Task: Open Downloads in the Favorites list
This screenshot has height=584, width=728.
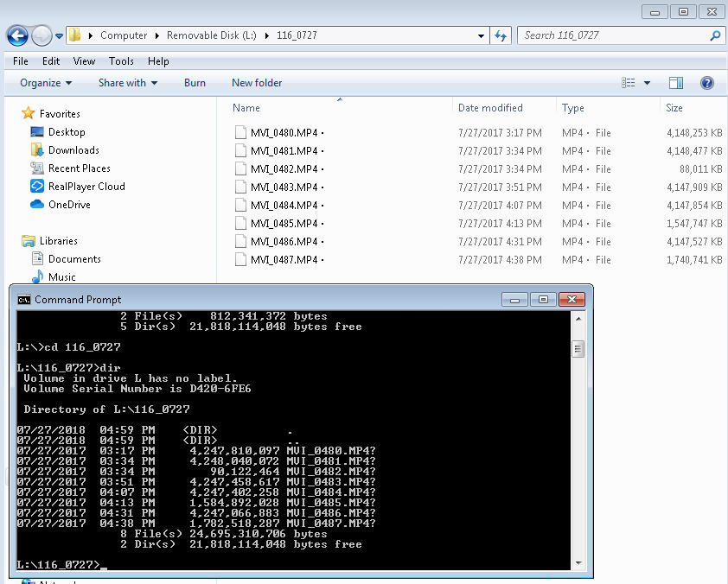Action: click(73, 150)
